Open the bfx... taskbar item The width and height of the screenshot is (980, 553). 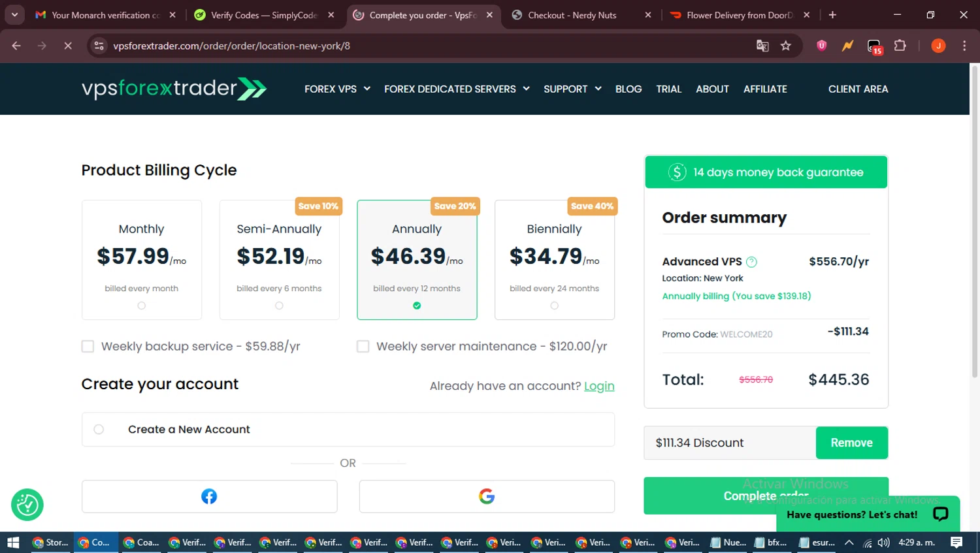(x=772, y=543)
